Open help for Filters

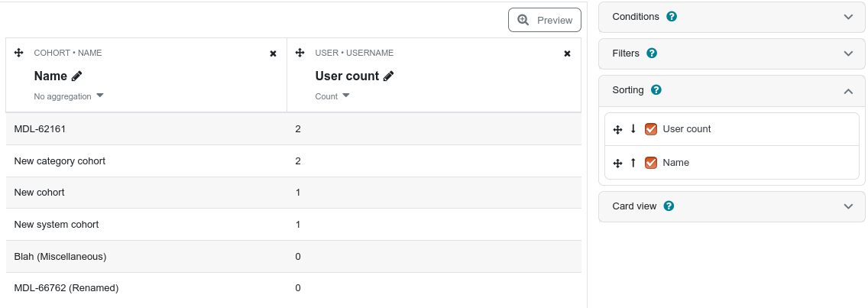(652, 53)
